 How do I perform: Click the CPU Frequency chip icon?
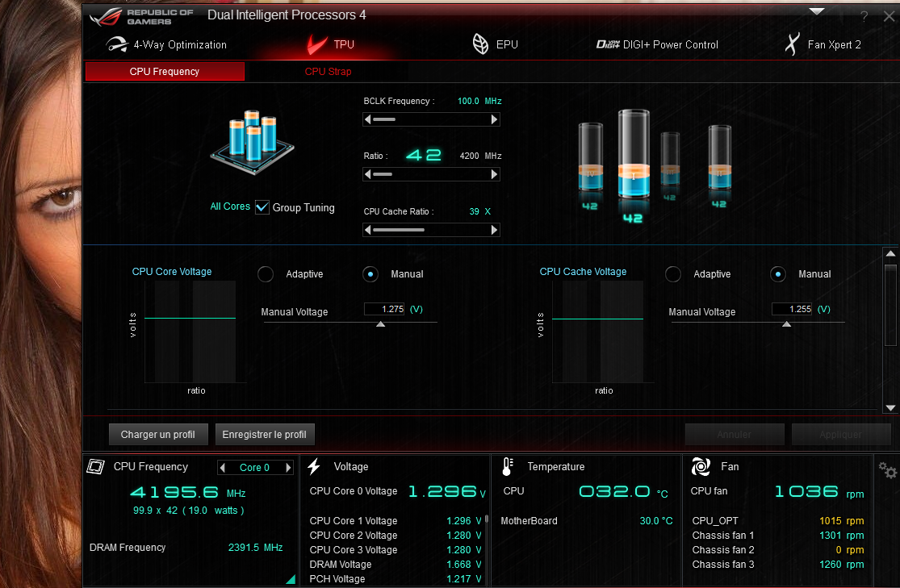tap(95, 466)
